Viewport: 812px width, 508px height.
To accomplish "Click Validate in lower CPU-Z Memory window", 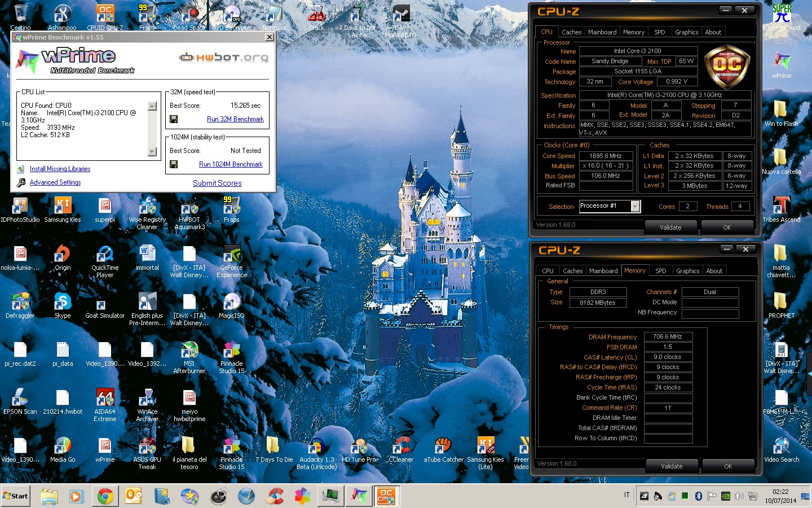I will pyautogui.click(x=672, y=466).
